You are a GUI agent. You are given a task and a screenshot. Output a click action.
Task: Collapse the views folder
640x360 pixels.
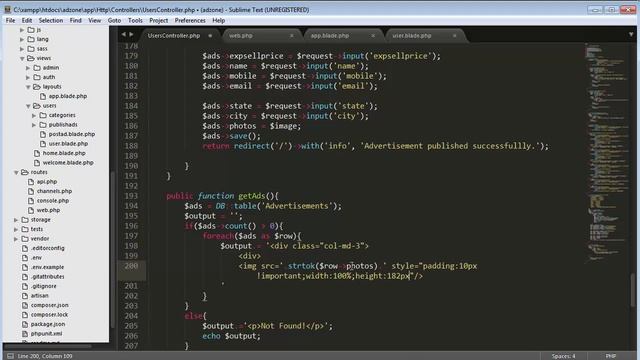point(22,58)
